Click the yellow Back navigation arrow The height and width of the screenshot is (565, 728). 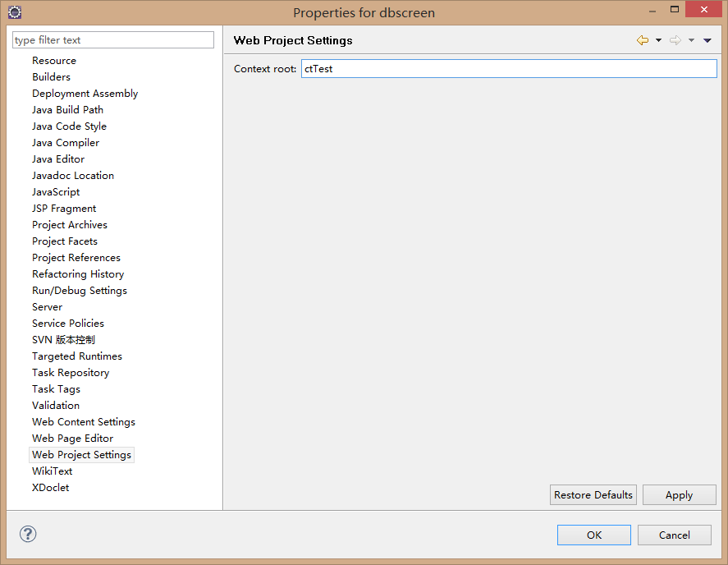click(642, 40)
